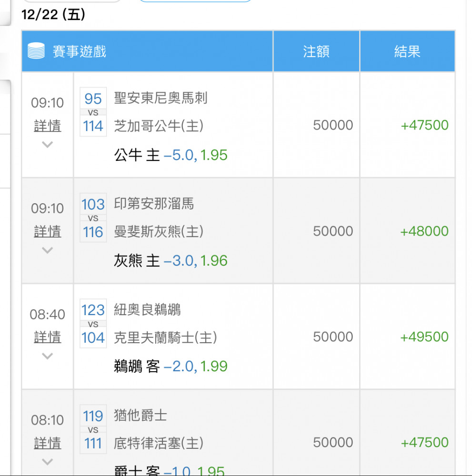Expand chevron under the first 09:10 game
The width and height of the screenshot is (472, 476).
click(x=47, y=145)
